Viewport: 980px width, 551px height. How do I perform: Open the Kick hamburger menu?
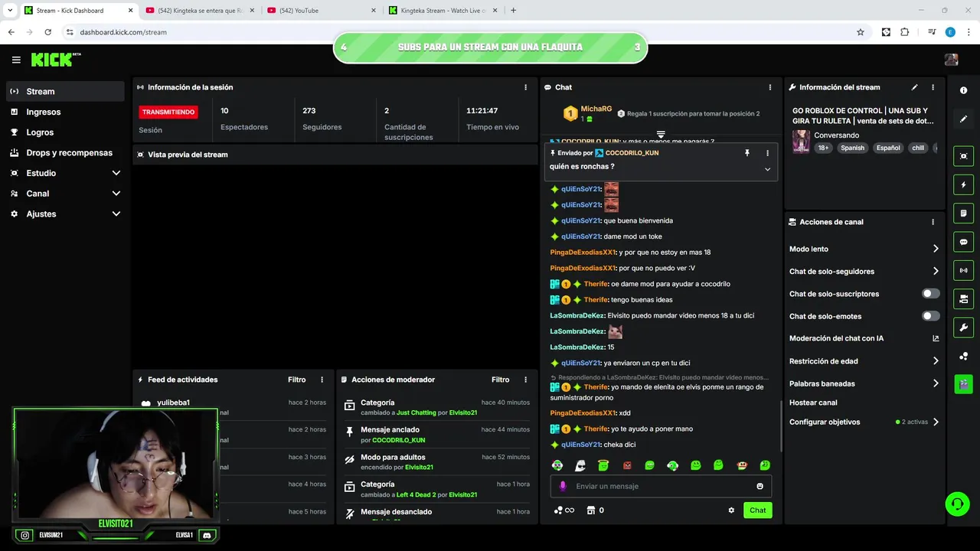pyautogui.click(x=16, y=60)
